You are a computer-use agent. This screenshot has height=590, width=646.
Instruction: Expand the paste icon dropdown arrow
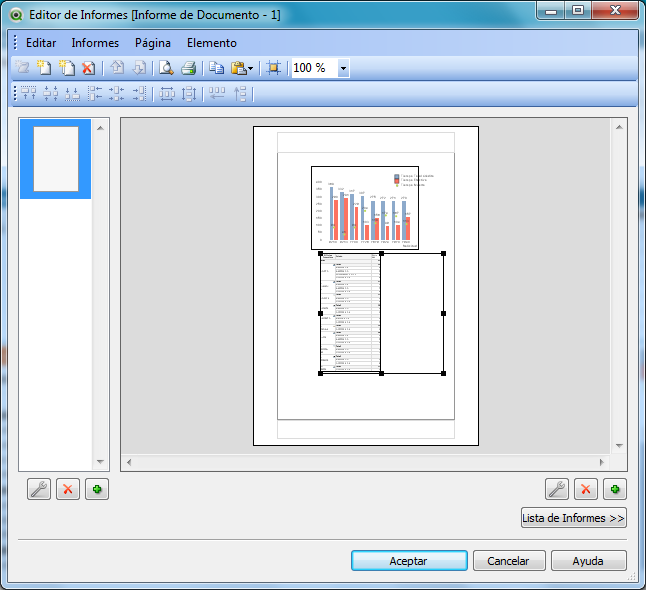tap(250, 68)
